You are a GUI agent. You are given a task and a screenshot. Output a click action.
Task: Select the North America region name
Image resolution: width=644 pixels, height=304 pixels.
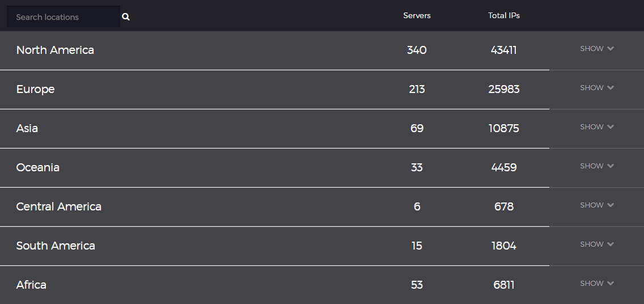55,50
